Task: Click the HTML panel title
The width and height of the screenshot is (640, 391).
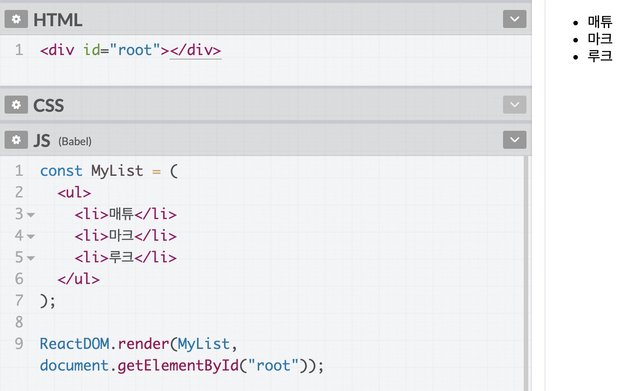Action: click(x=58, y=20)
